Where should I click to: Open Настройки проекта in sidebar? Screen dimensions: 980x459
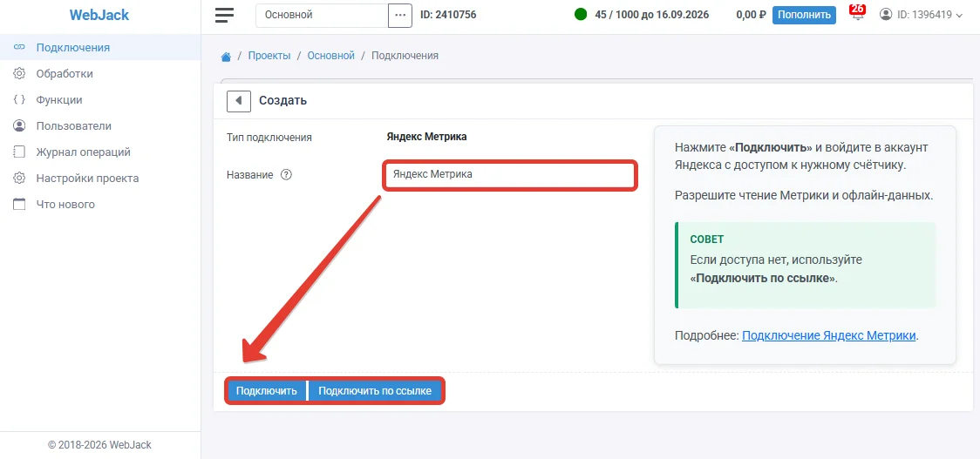coord(87,178)
